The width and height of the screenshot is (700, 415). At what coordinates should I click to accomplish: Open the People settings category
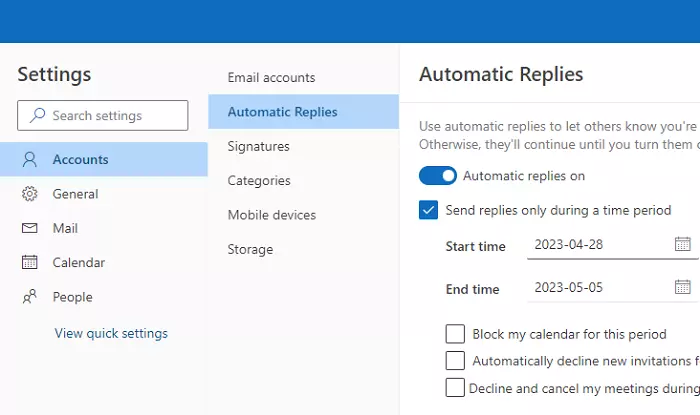[x=104, y=297]
